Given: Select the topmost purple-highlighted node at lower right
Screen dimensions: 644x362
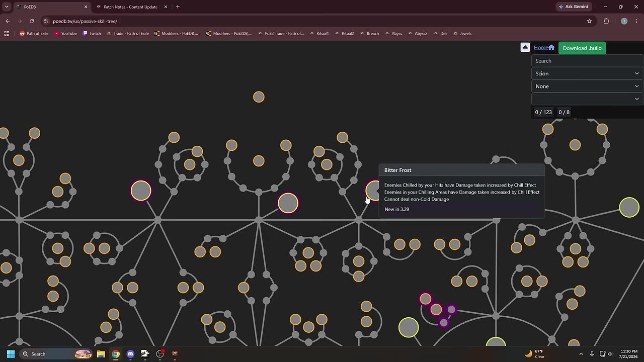Looking at the screenshot, I should click(426, 299).
